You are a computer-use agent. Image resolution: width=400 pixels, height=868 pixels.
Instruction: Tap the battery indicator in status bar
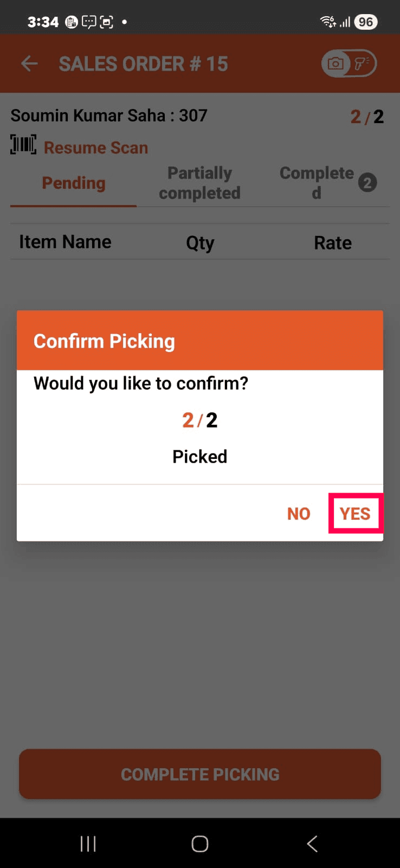(366, 22)
